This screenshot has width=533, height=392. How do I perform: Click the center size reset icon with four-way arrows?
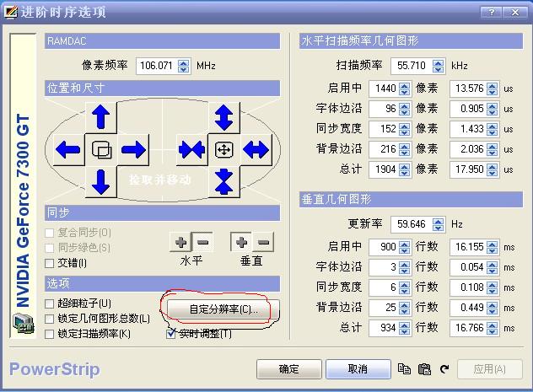coord(223,149)
